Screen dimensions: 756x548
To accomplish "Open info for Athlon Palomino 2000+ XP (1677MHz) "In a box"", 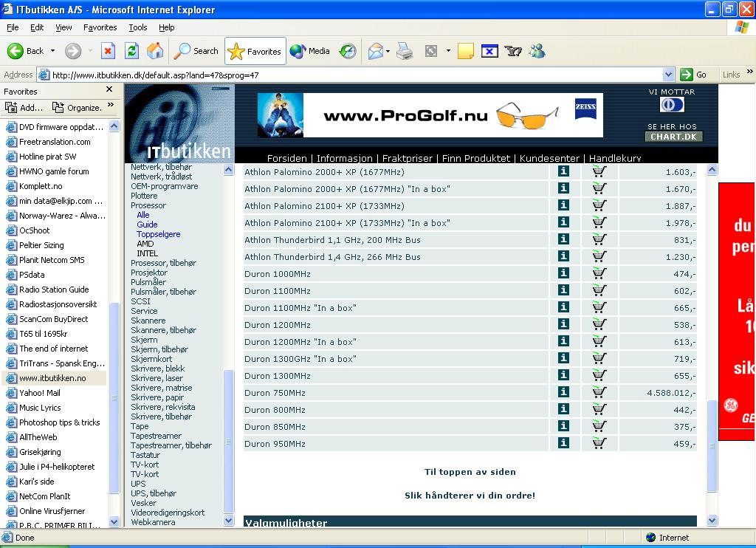I will (x=563, y=188).
